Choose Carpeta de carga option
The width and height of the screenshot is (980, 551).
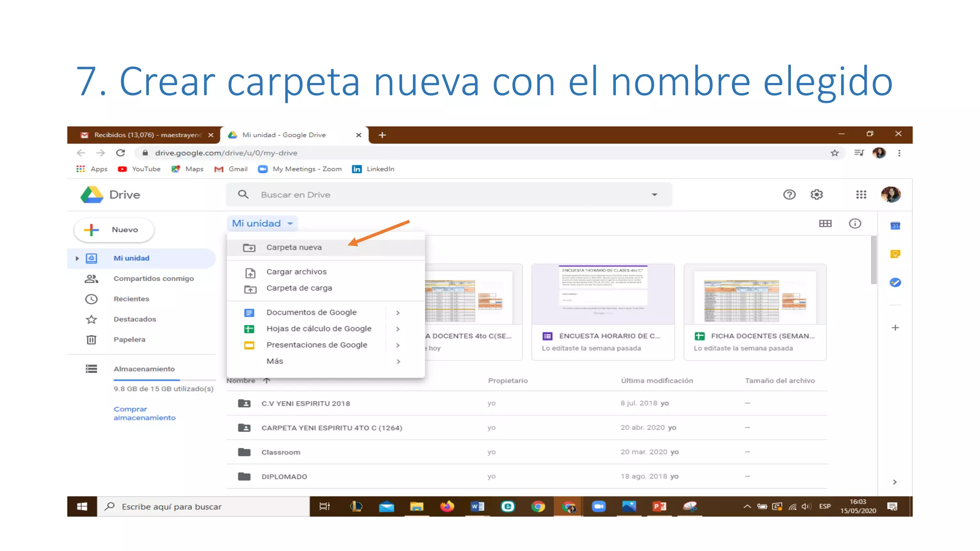pyautogui.click(x=325, y=288)
